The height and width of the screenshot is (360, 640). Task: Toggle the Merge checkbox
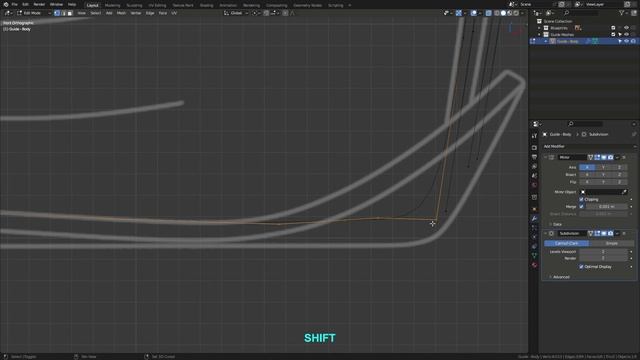tap(581, 207)
